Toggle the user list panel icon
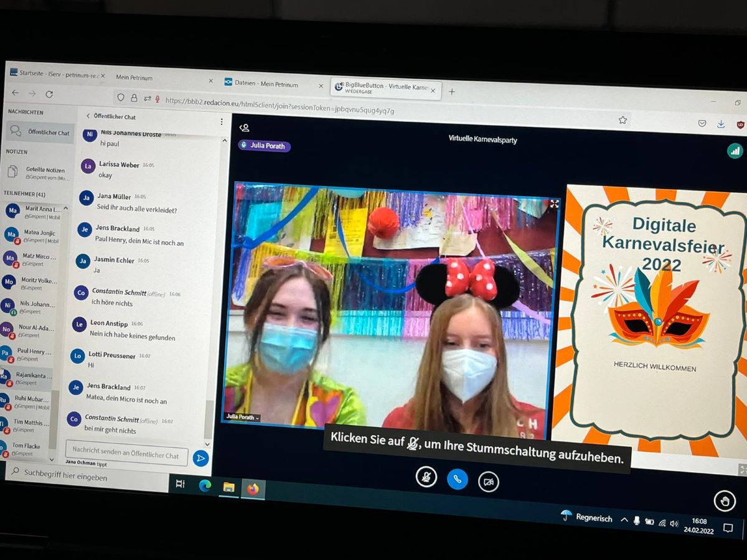Viewport: 747px width, 560px height. (x=245, y=128)
